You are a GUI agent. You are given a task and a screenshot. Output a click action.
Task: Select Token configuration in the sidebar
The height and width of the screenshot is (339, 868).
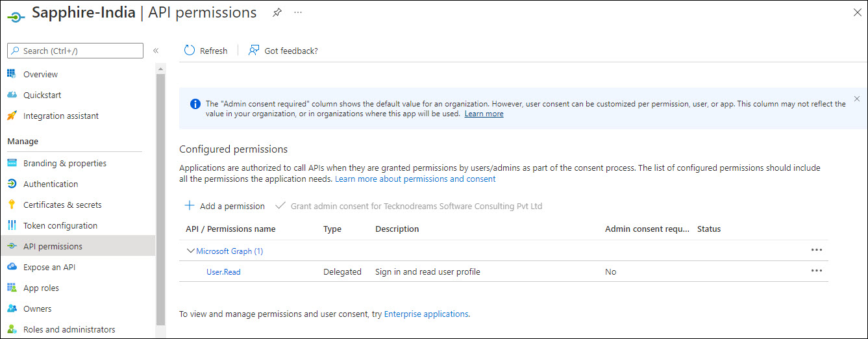click(x=60, y=225)
